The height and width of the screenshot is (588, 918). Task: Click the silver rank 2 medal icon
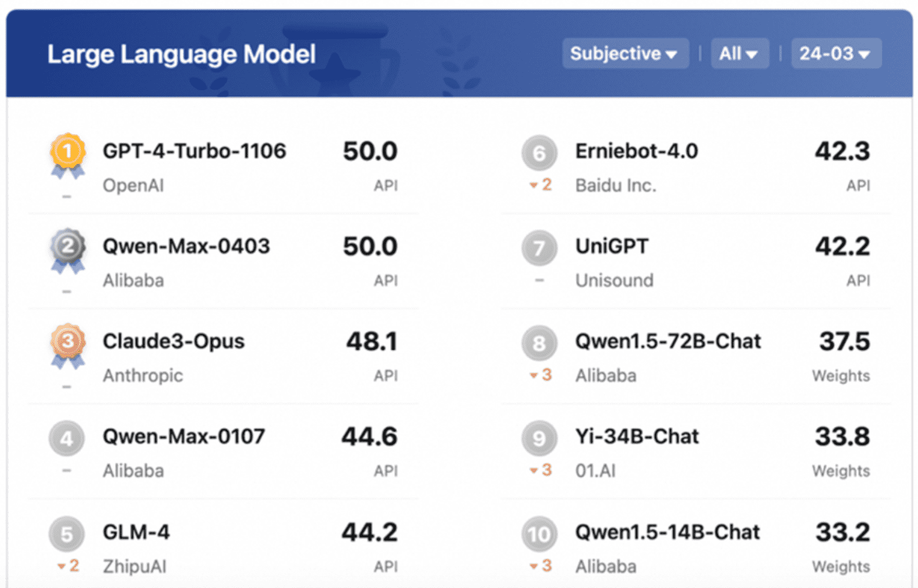point(67,250)
